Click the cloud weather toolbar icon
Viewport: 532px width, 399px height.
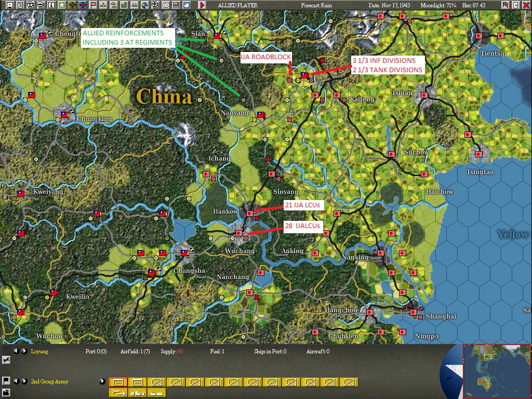pyautogui.click(x=187, y=5)
